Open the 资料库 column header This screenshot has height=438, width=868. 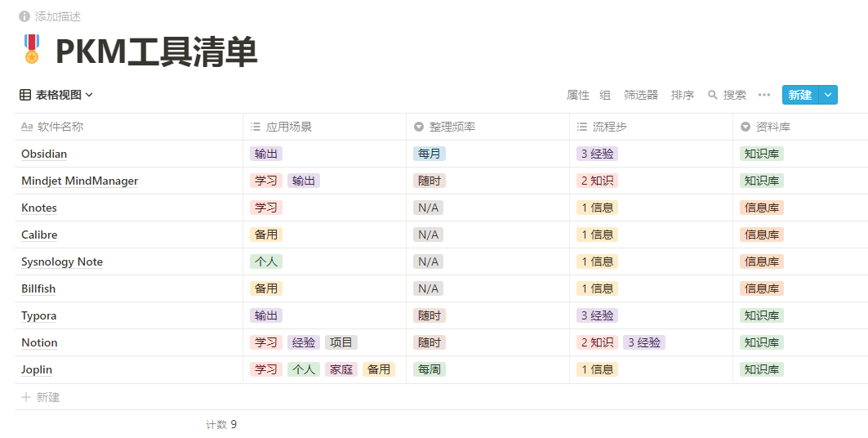coord(800,127)
